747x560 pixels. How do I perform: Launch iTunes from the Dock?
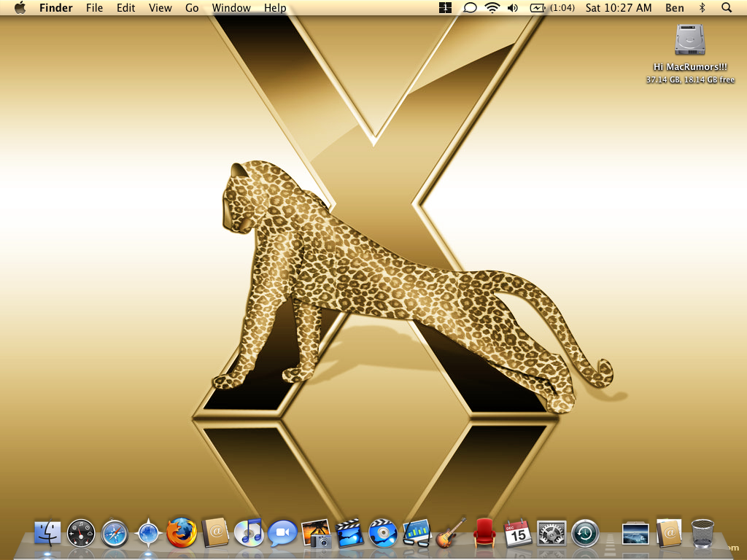[x=249, y=532]
